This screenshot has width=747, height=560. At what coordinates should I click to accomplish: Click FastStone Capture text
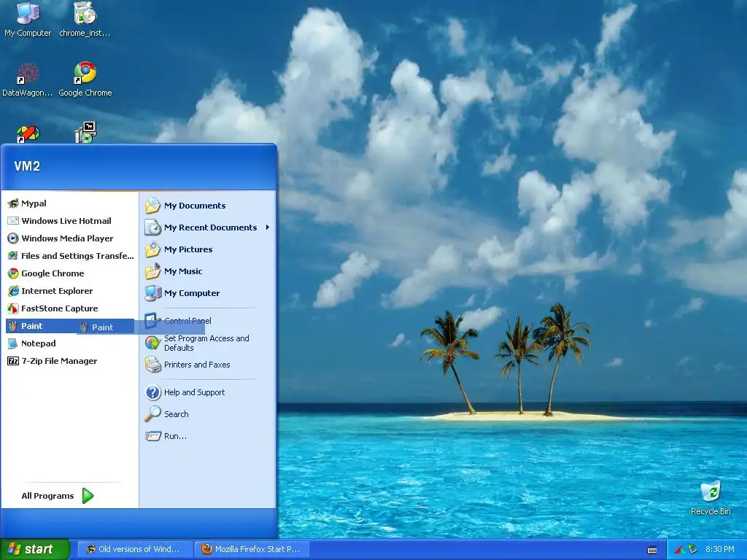pos(60,308)
